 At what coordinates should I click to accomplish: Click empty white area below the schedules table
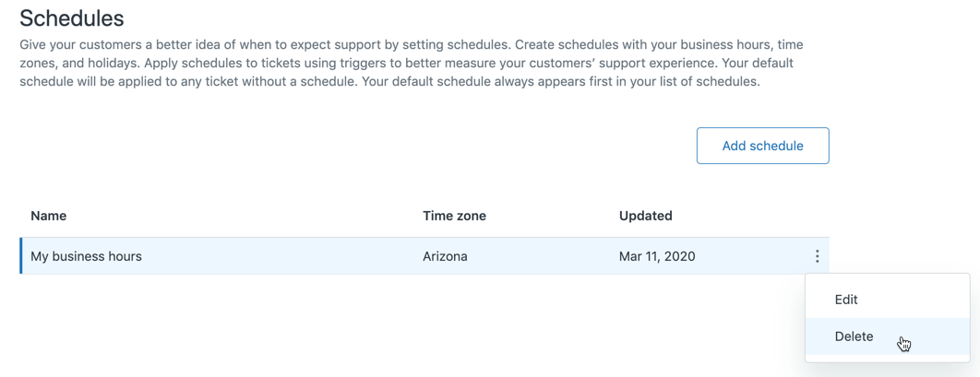[369, 332]
